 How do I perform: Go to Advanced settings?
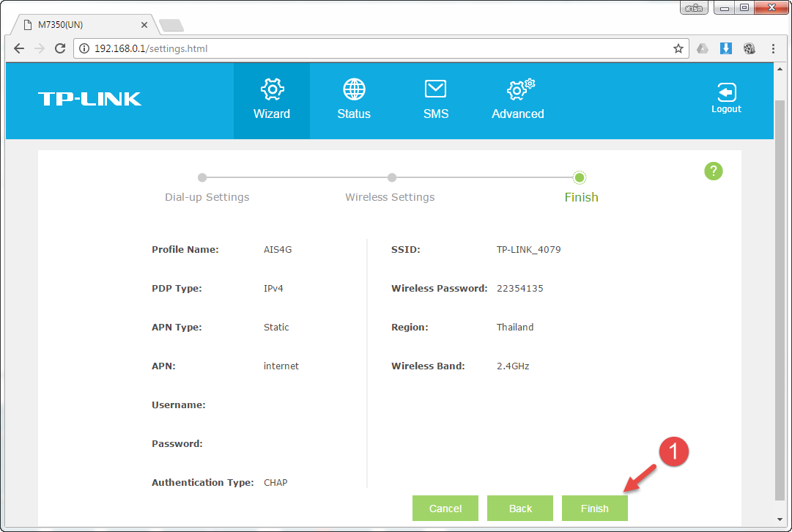(518, 100)
